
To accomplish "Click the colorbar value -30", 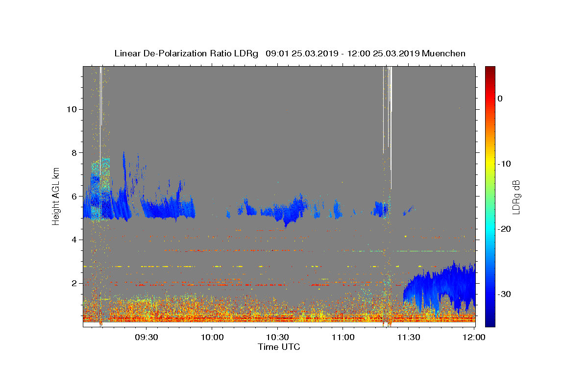I will tap(505, 294).
